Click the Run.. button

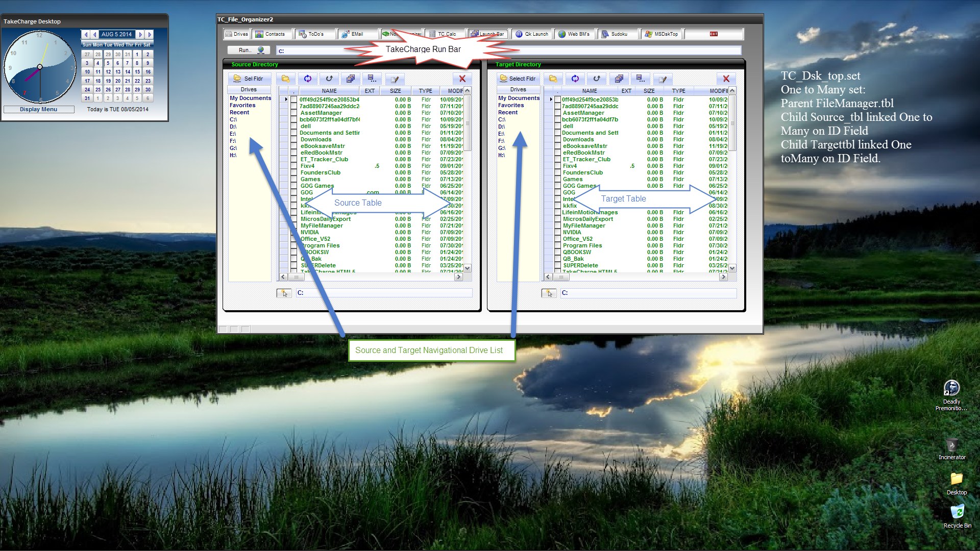249,50
